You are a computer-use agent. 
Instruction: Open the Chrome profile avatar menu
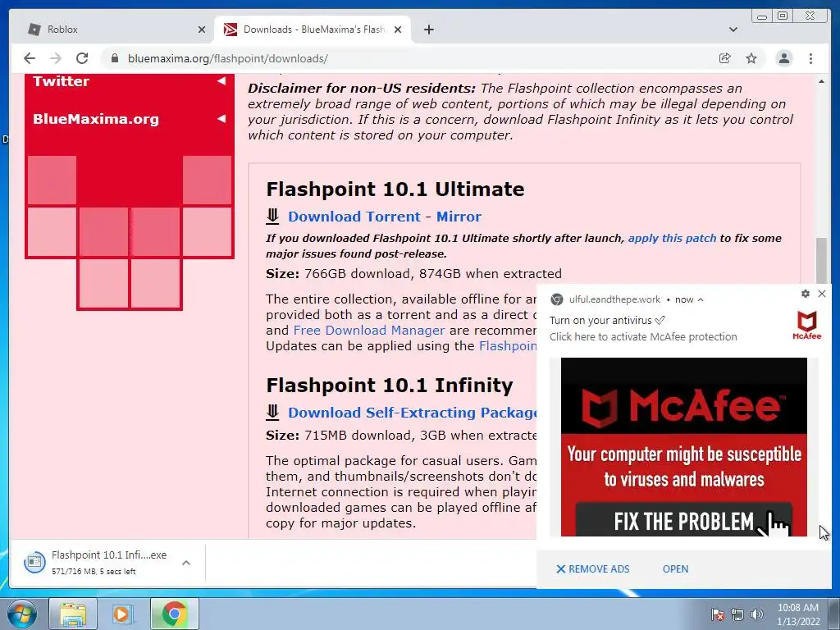coord(784,58)
